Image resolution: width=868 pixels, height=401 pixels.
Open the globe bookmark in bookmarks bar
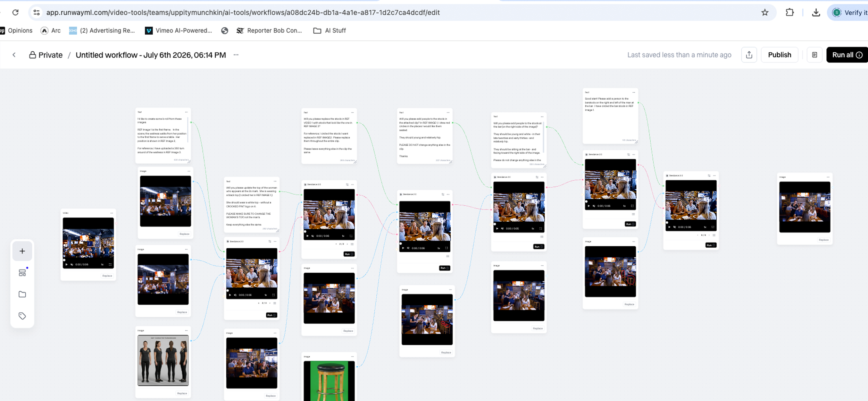(225, 31)
